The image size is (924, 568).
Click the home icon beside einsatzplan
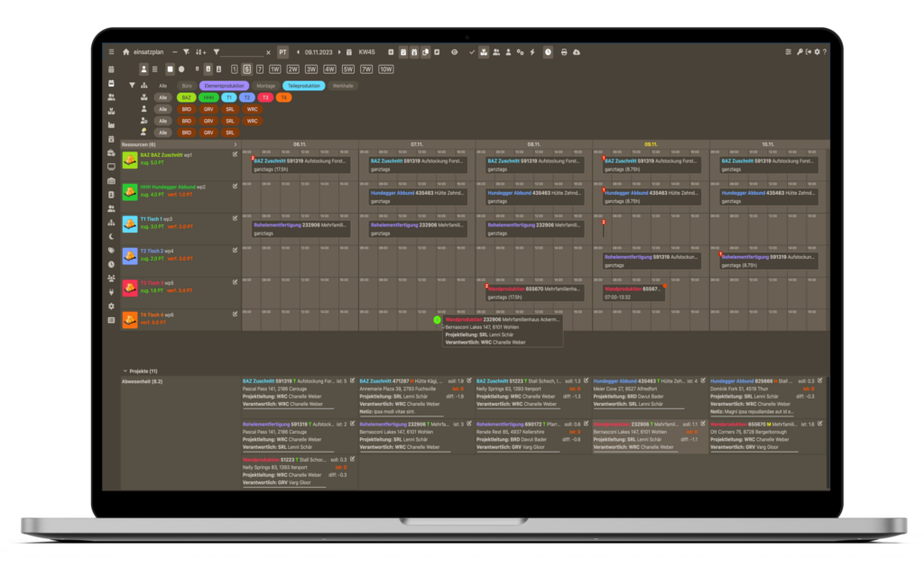pyautogui.click(x=126, y=52)
